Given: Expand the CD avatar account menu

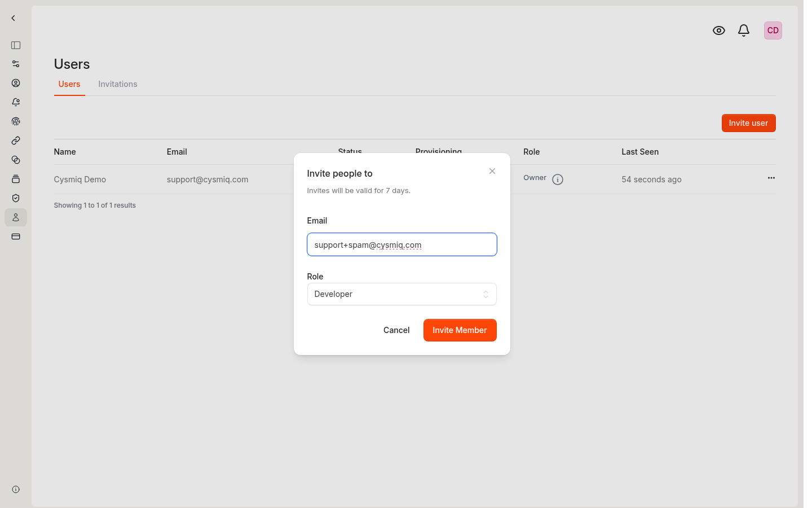Looking at the screenshot, I should point(773,30).
